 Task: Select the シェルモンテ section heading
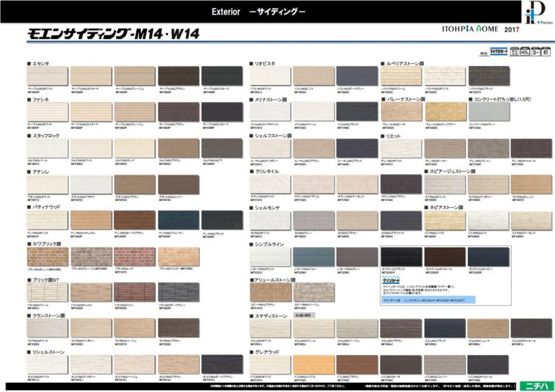265,208
